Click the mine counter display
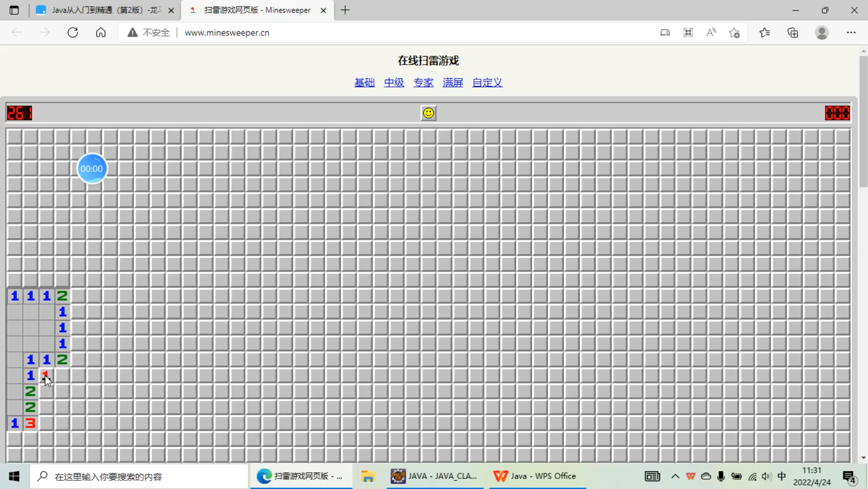868x489 pixels. click(19, 113)
